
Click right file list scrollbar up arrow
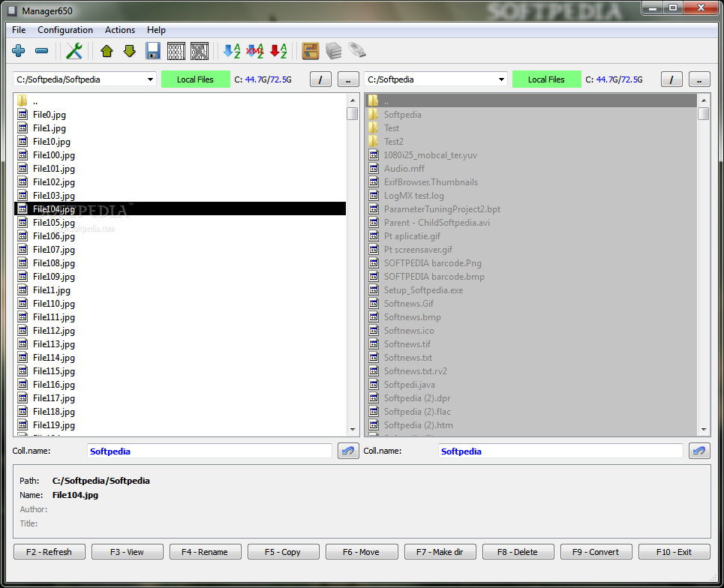tap(704, 100)
